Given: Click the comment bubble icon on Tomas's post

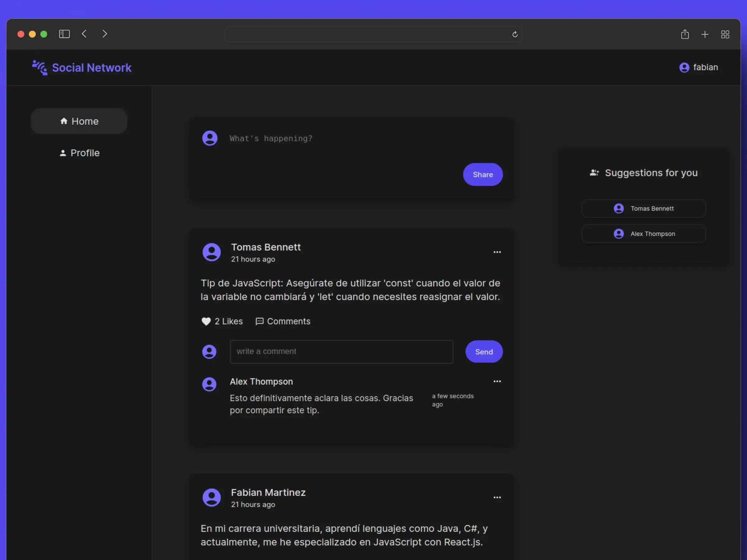Looking at the screenshot, I should click(259, 321).
